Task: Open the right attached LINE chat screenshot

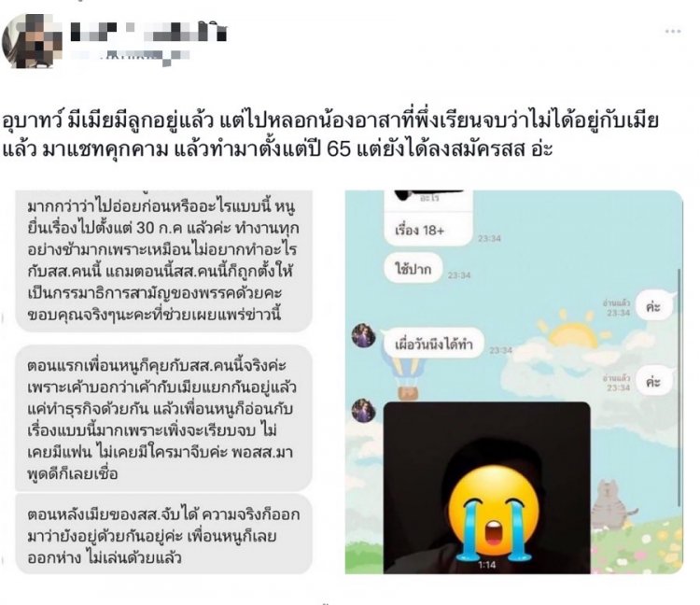Action: click(x=514, y=382)
